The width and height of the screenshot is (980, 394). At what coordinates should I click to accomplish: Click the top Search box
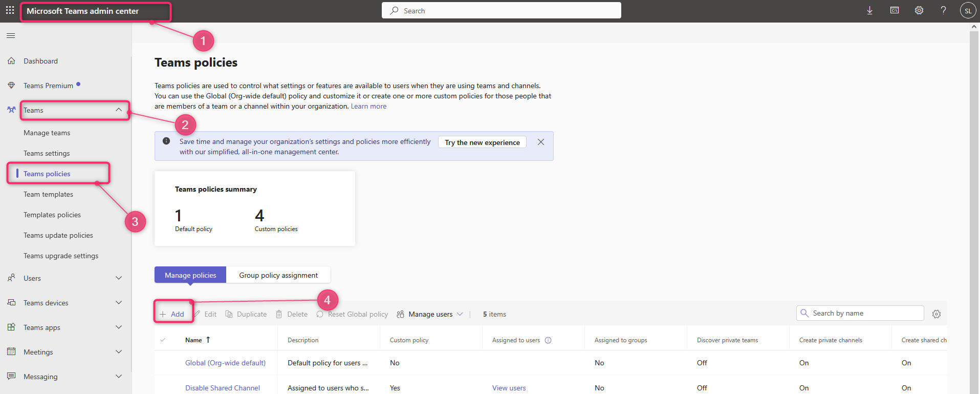click(x=502, y=10)
